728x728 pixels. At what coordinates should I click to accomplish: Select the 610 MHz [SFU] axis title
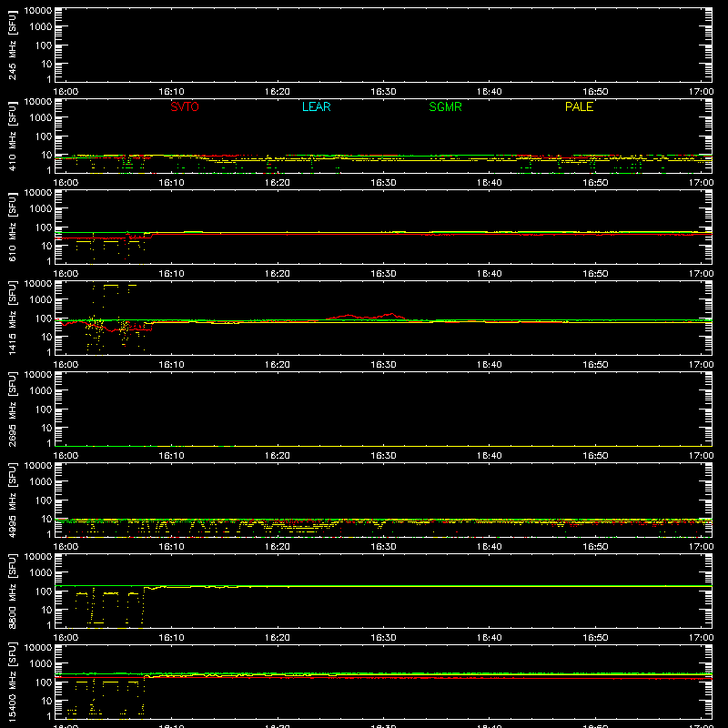pyautogui.click(x=12, y=227)
